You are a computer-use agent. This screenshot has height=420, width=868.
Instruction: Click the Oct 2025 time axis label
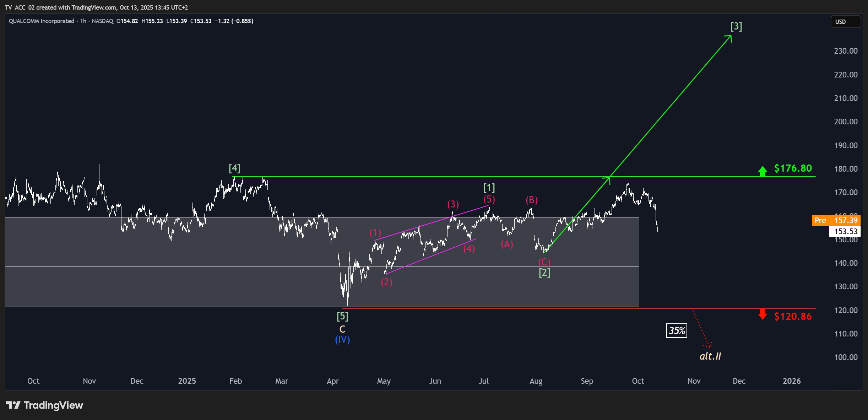[638, 381]
